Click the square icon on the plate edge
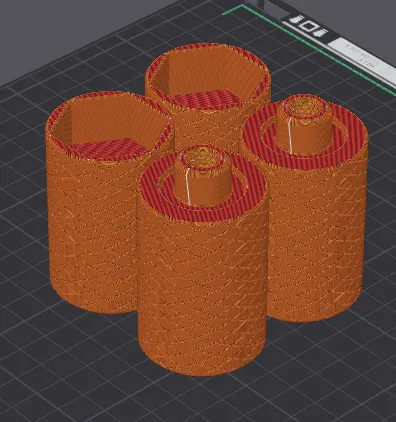 point(308,26)
